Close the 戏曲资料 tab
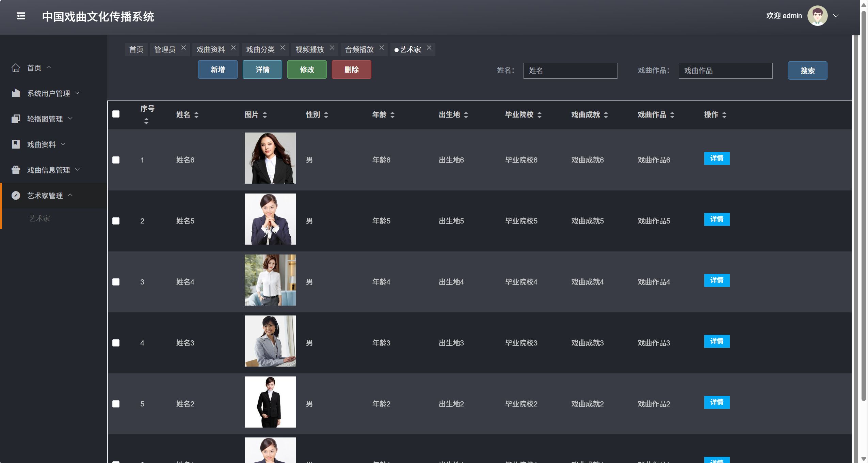Viewport: 868px width, 463px height. 233,48
